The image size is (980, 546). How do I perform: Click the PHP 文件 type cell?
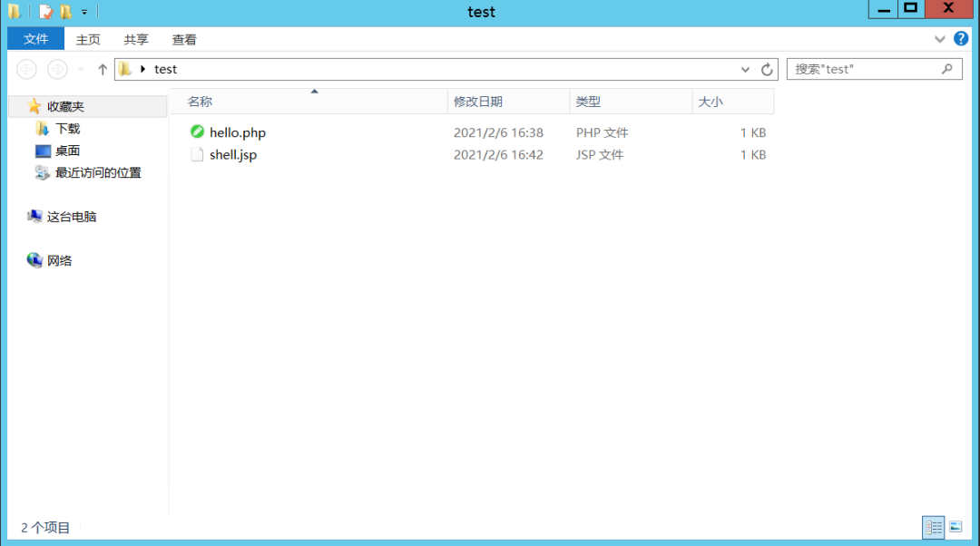602,132
